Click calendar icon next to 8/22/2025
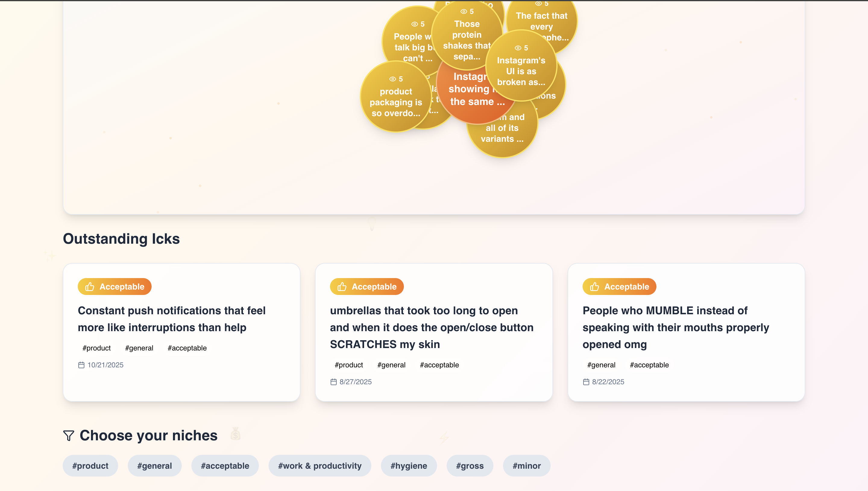Image resolution: width=868 pixels, height=491 pixels. point(586,382)
